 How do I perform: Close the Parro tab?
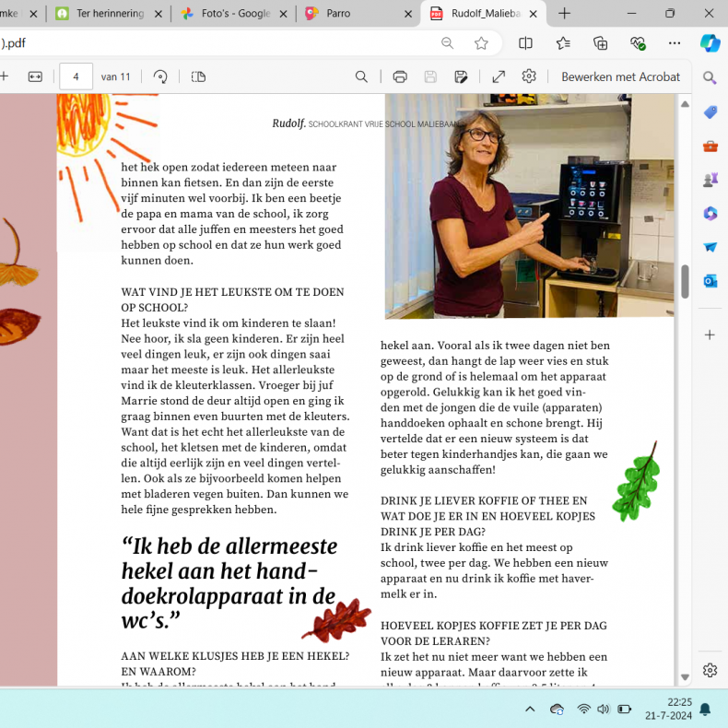408,14
